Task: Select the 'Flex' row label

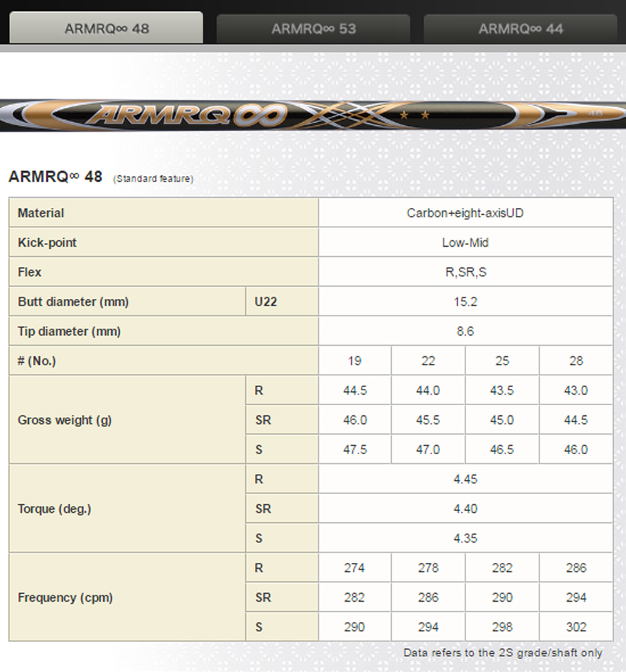Action: point(29,272)
